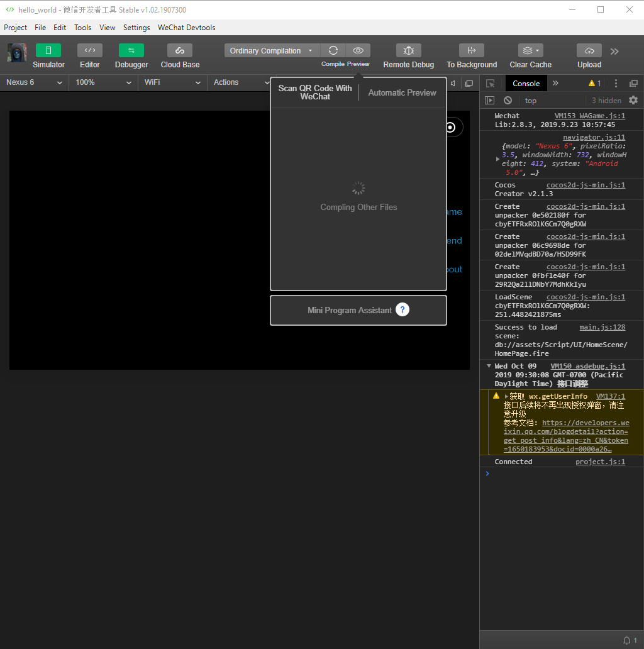Click the Preview eye icon
644x649 pixels.
358,50
